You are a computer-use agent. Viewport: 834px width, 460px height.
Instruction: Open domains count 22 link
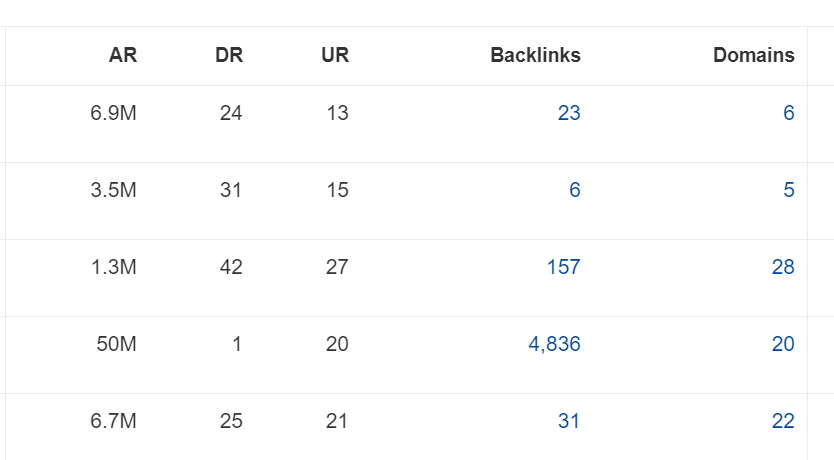coord(783,421)
